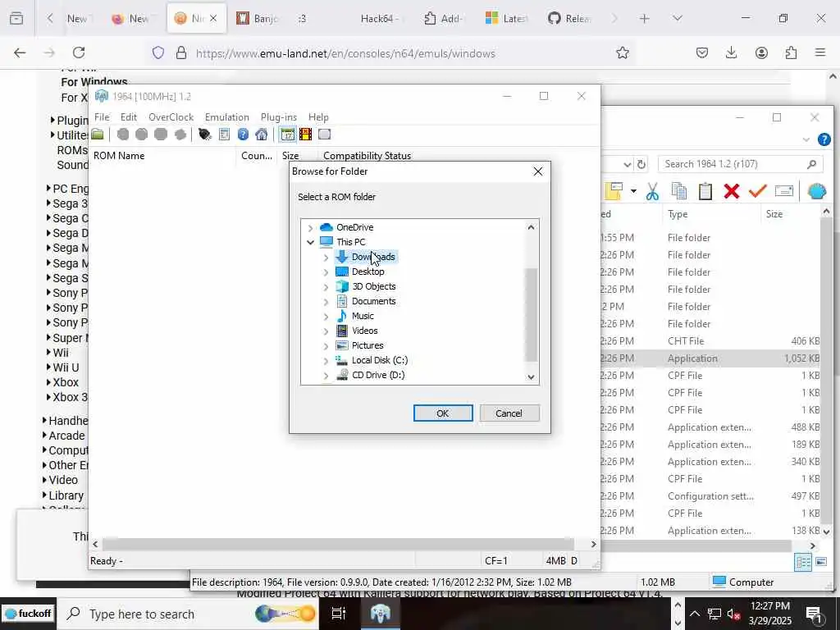Expand the 3D Objects folder node
The height and width of the screenshot is (630, 840).
tap(326, 286)
